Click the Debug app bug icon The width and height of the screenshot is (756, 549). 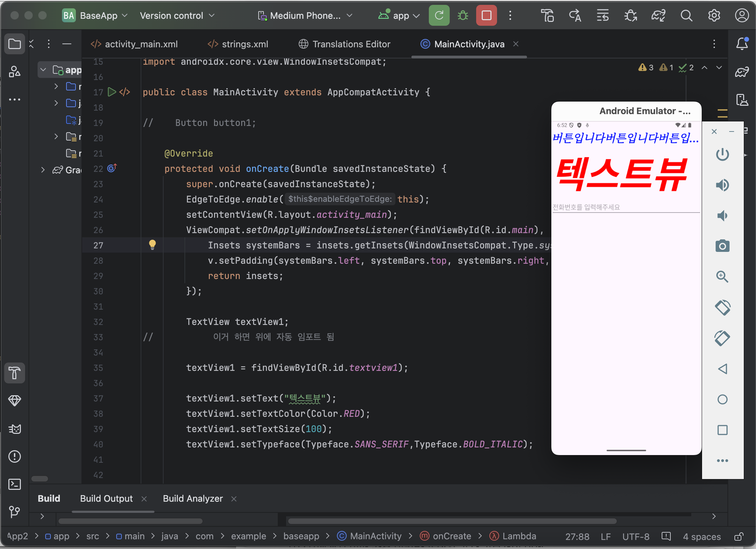pos(463,16)
